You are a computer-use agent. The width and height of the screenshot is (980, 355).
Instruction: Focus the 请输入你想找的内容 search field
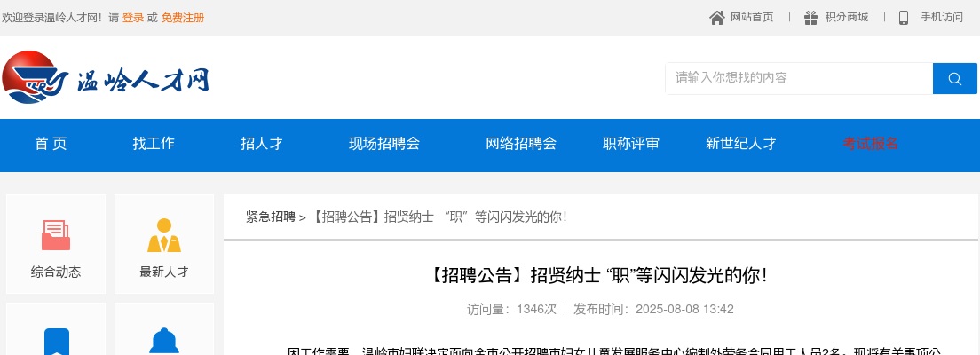click(799, 78)
